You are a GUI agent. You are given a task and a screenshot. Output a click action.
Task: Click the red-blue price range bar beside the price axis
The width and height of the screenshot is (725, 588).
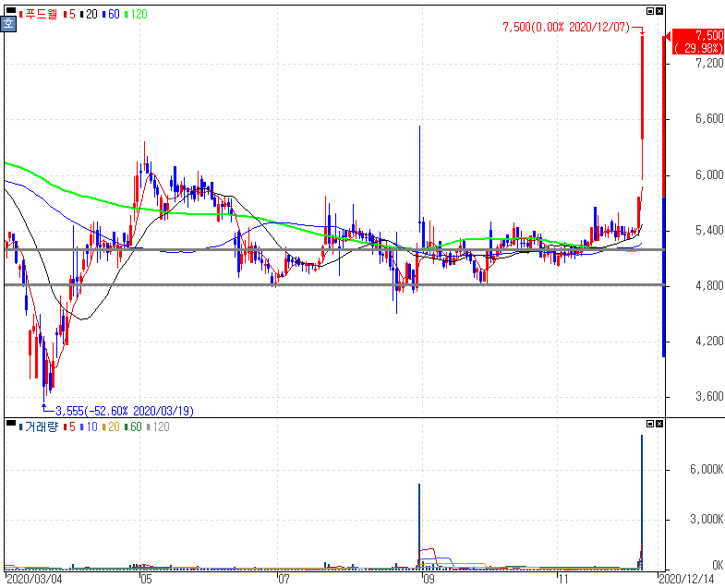(664, 197)
